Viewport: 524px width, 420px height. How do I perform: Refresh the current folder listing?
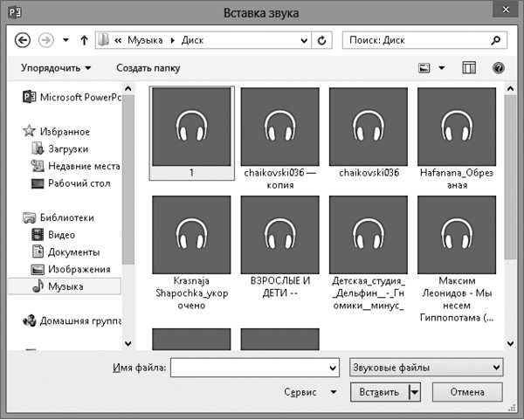323,40
